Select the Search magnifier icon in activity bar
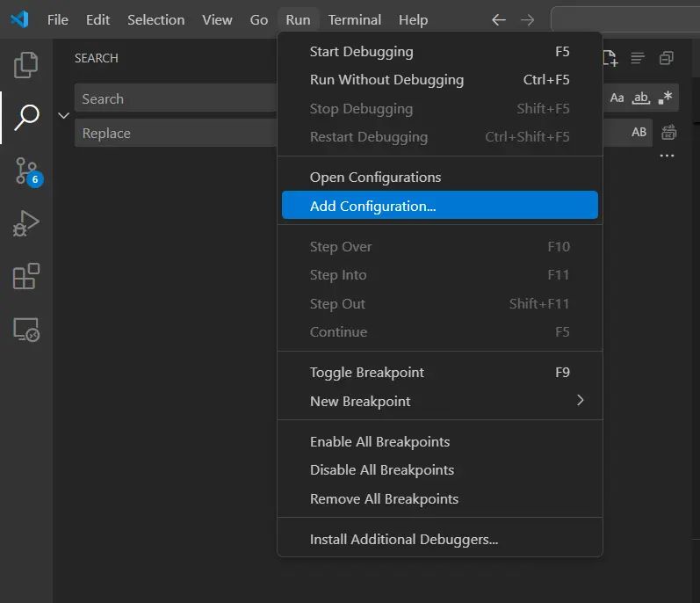 tap(26, 118)
